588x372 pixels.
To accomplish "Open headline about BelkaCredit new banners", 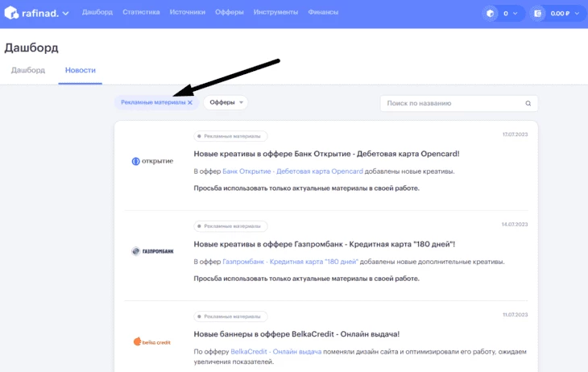I will point(296,334).
